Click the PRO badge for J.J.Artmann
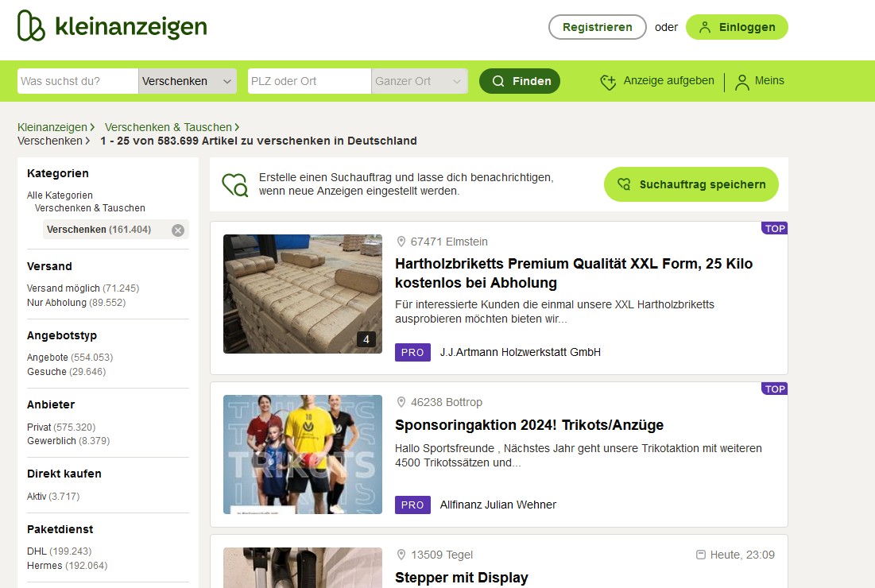Image resolution: width=875 pixels, height=588 pixels. pos(412,352)
